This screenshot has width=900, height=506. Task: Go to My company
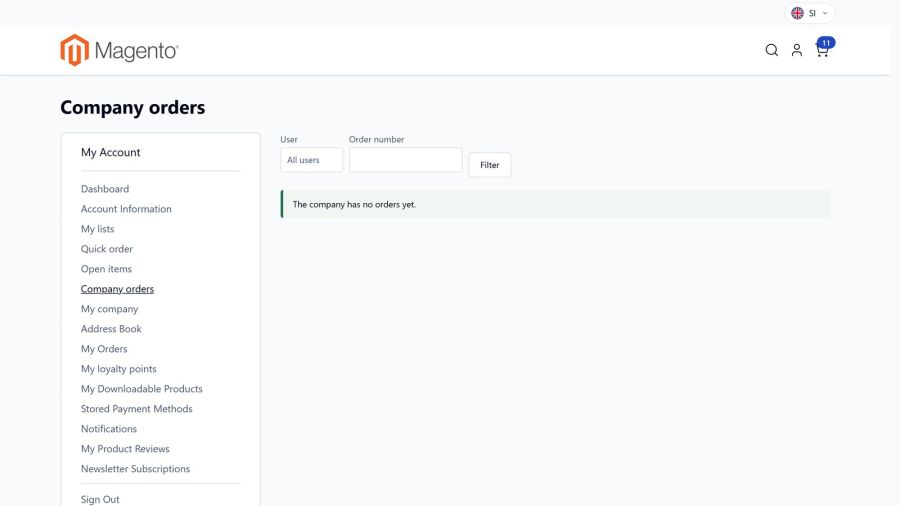110,309
